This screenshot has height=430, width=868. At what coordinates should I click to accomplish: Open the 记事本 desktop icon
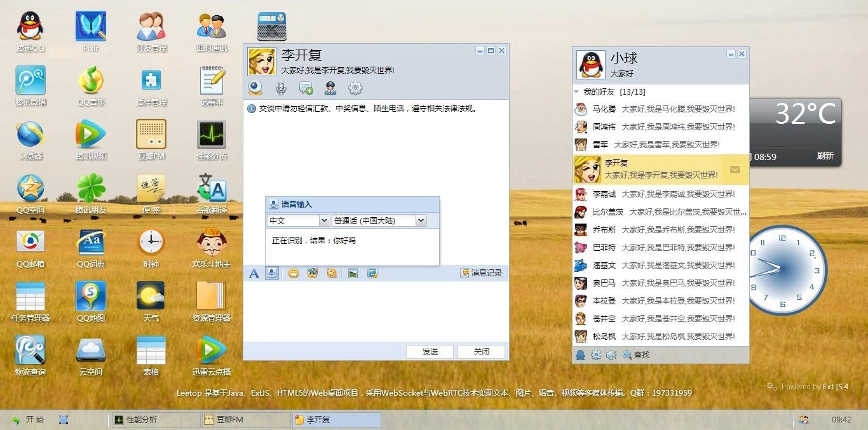tap(212, 86)
